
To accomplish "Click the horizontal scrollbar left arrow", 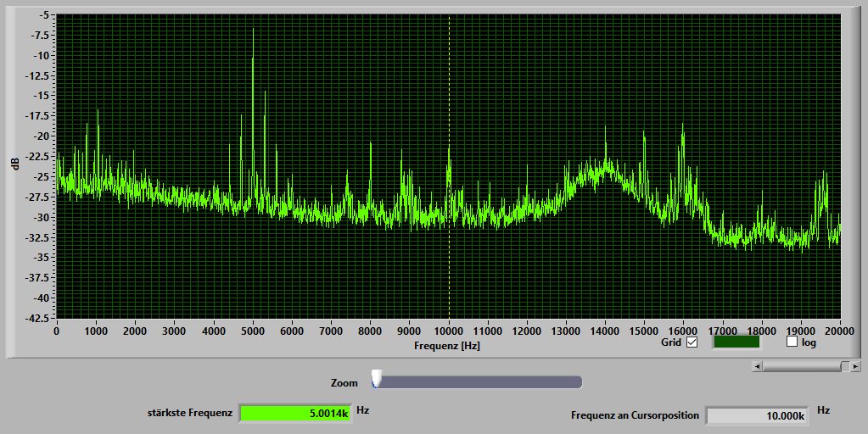I will click(x=757, y=366).
